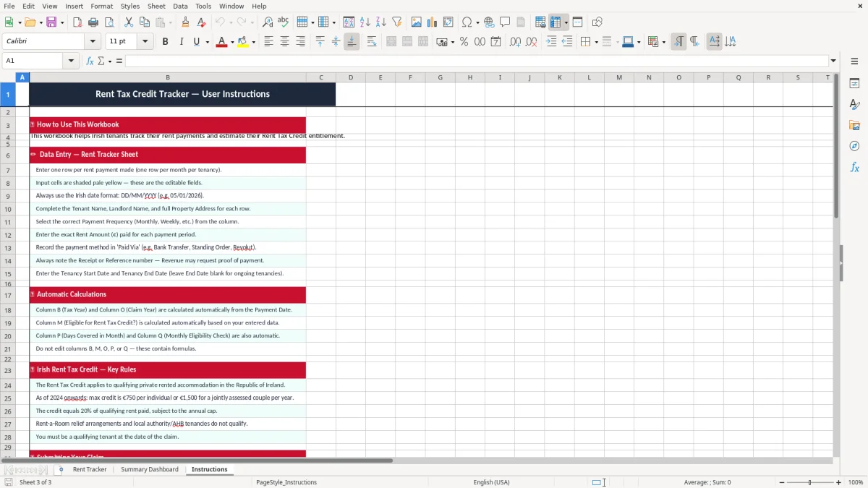The width and height of the screenshot is (868, 488).
Task: Open special character dropdown arrow
Action: 477,22
